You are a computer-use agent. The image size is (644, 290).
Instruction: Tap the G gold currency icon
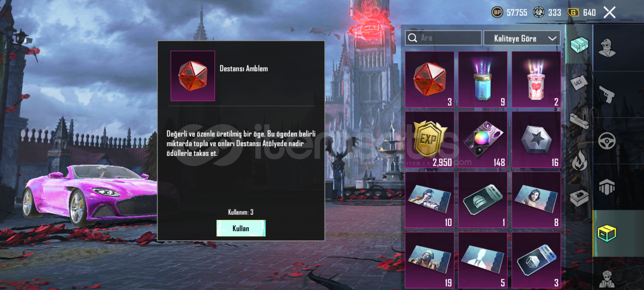573,12
